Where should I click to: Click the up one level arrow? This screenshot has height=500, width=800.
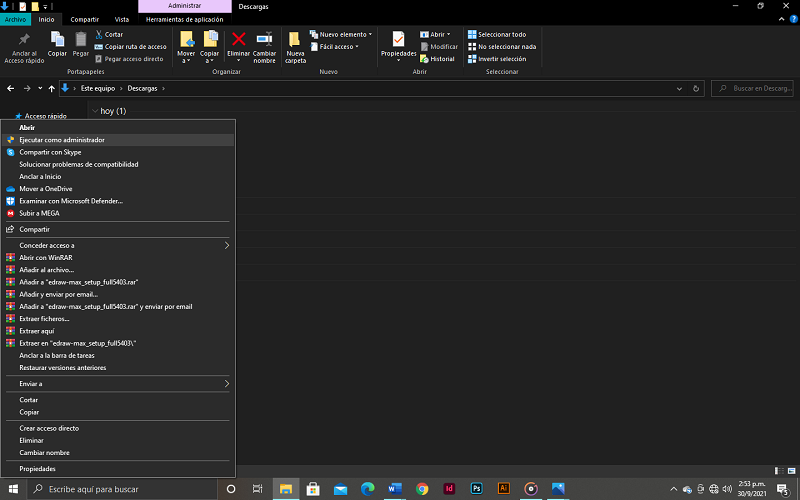[x=52, y=88]
